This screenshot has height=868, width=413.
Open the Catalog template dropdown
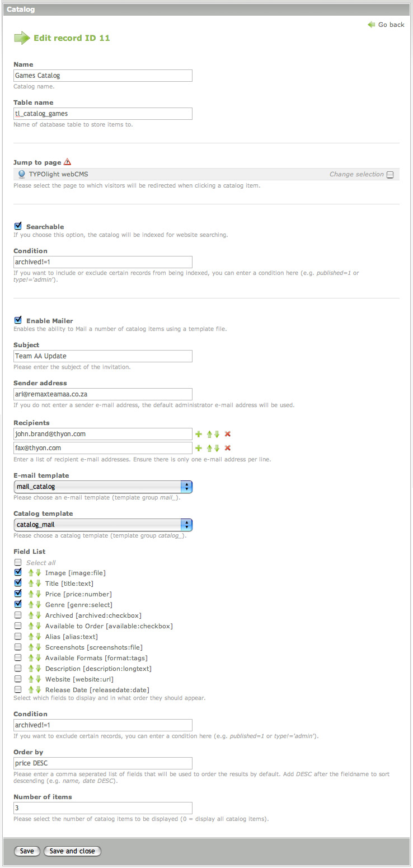[x=103, y=525]
